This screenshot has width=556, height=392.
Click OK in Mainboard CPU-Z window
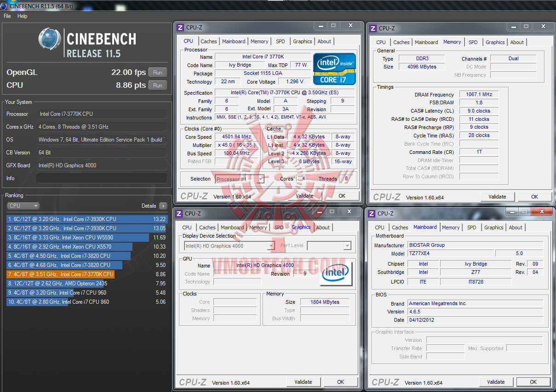[x=533, y=382]
